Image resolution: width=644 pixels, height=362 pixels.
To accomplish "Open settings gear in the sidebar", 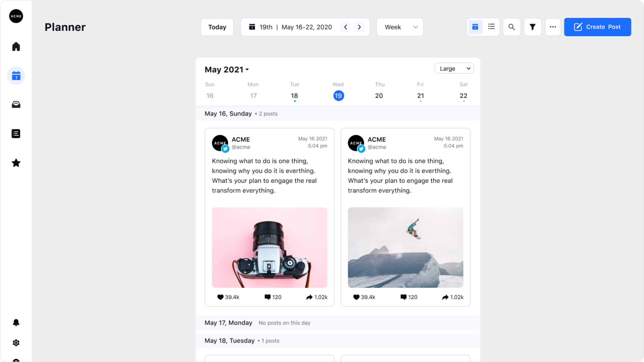I will pyautogui.click(x=16, y=343).
